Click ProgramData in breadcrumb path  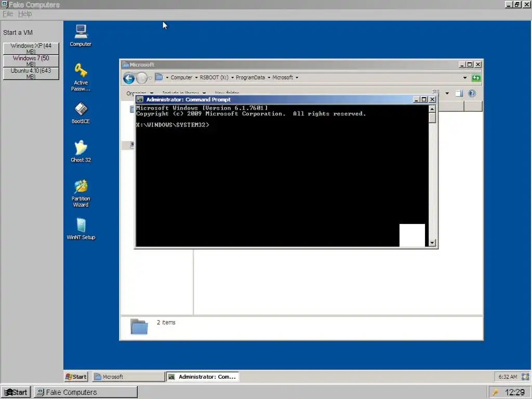point(250,78)
